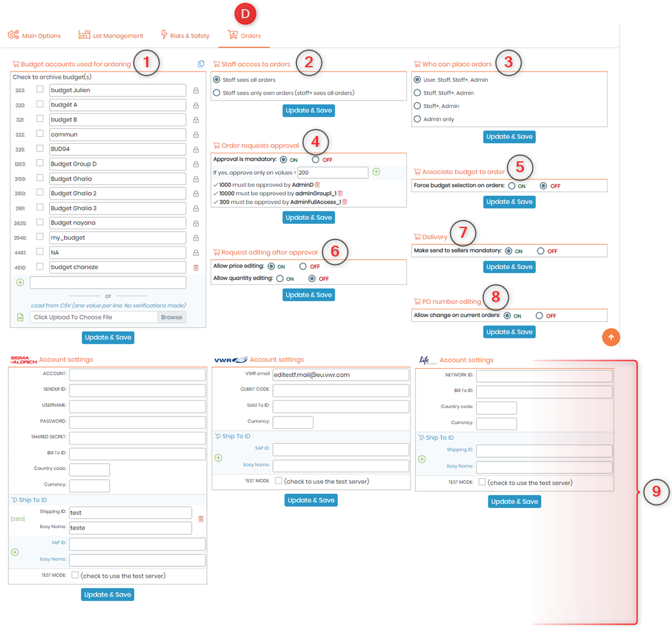
Task: Delete the AdminD approval rule
Action: coord(318,185)
